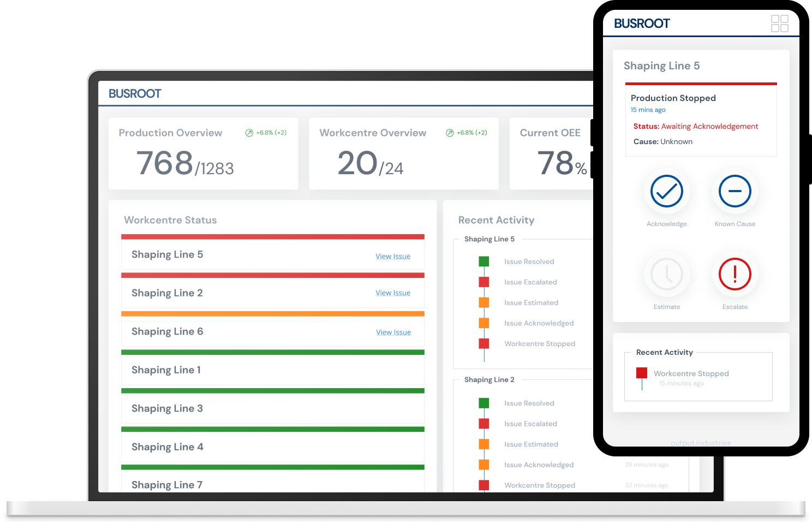The image size is (812, 523).
Task: Tap Status: Awaiting Acknowledgement on the phone
Action: point(696,126)
